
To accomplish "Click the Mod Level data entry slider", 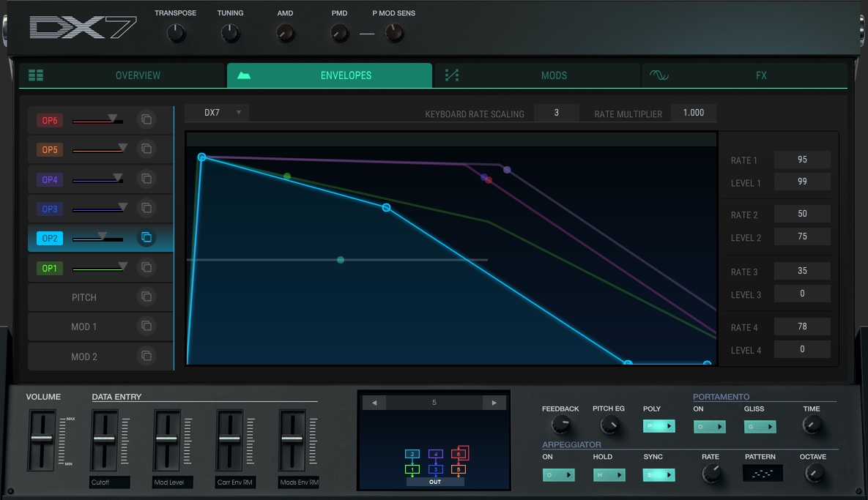I will point(166,439).
